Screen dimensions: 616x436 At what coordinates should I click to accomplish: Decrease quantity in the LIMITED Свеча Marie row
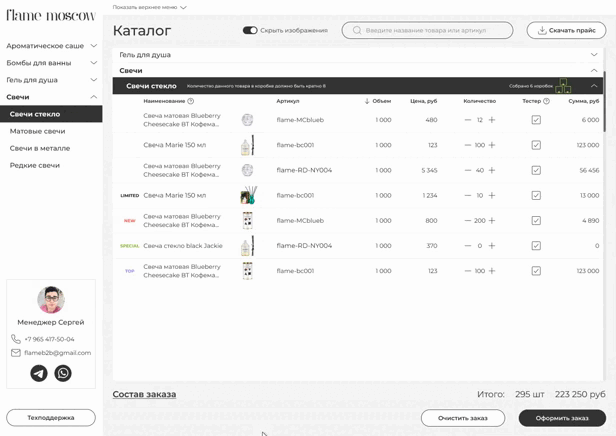point(468,195)
